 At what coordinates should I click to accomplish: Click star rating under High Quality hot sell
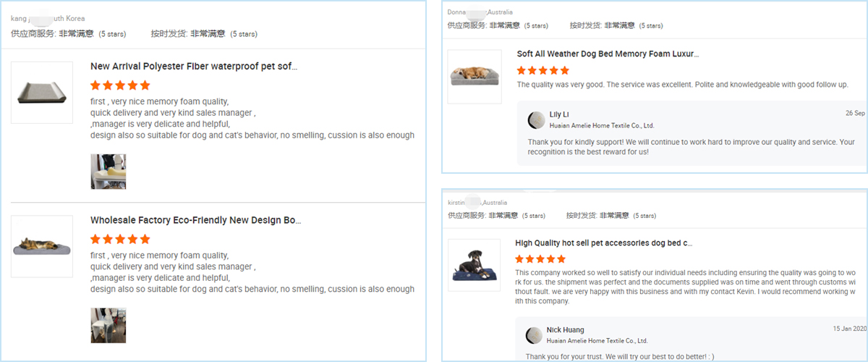click(x=540, y=258)
